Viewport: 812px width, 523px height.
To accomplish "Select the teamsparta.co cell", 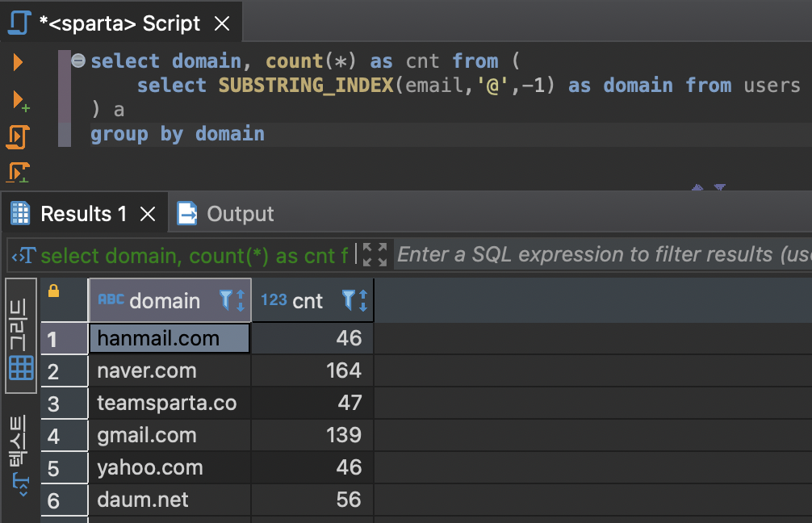I will pyautogui.click(x=170, y=403).
